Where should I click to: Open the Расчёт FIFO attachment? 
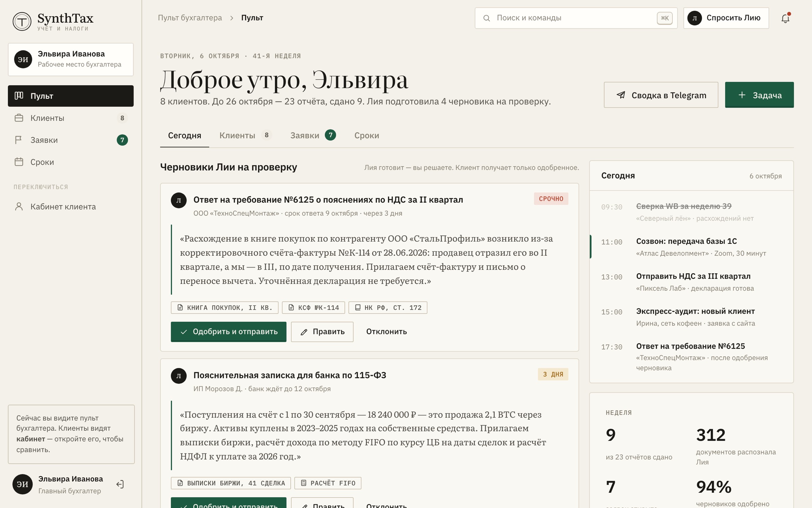tap(328, 483)
